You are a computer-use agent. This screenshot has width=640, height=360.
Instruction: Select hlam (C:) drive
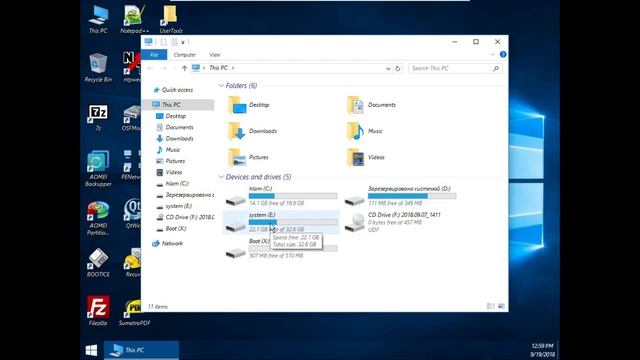coord(281,196)
